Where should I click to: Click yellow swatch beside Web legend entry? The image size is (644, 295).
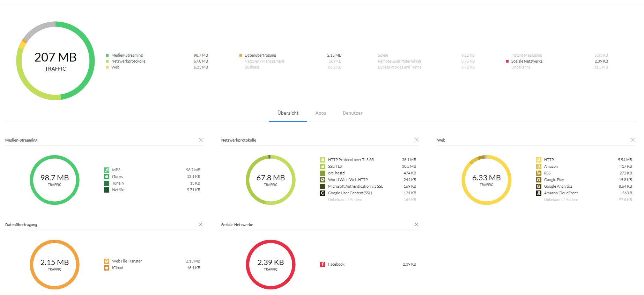tap(108, 67)
